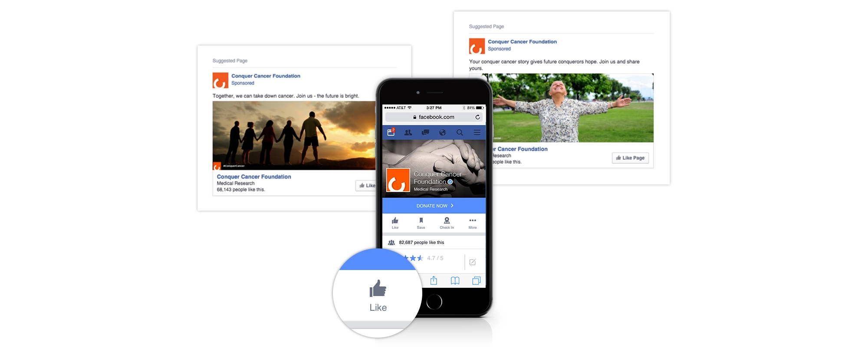Click the left ad's orange logo avatar
The width and height of the screenshot is (868, 355).
[220, 80]
